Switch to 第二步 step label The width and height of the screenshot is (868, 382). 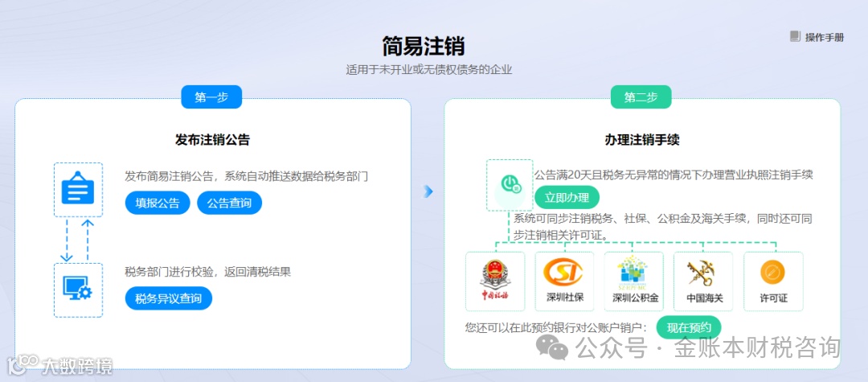tap(641, 97)
